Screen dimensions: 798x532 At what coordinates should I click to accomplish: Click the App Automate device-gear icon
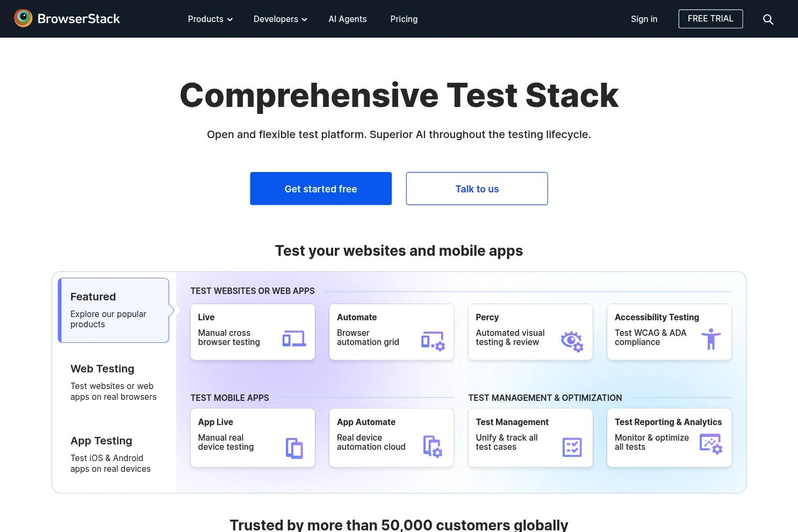[x=433, y=446]
